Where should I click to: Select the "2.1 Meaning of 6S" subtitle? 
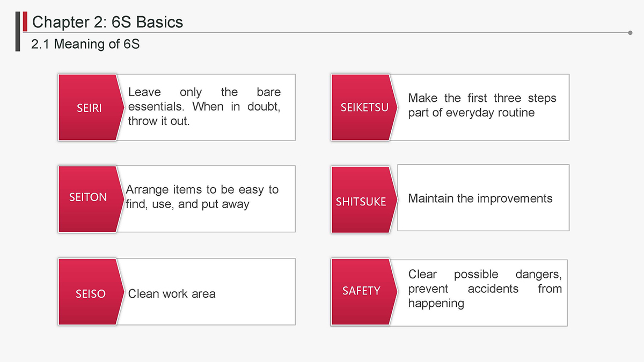tap(85, 44)
